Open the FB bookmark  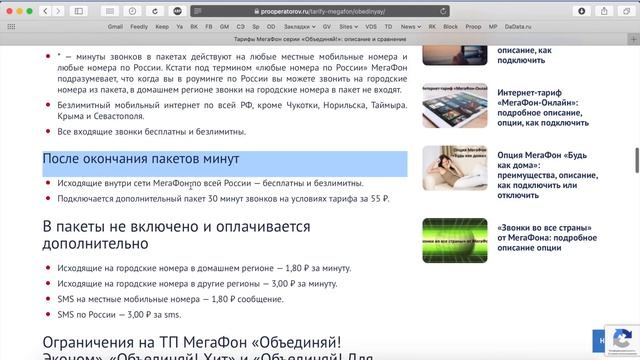209,27
